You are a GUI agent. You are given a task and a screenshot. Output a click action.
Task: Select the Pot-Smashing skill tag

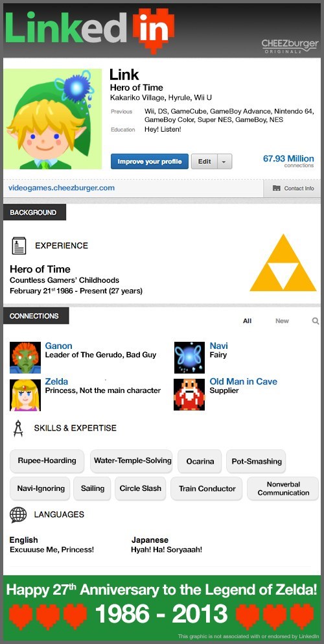[257, 461]
